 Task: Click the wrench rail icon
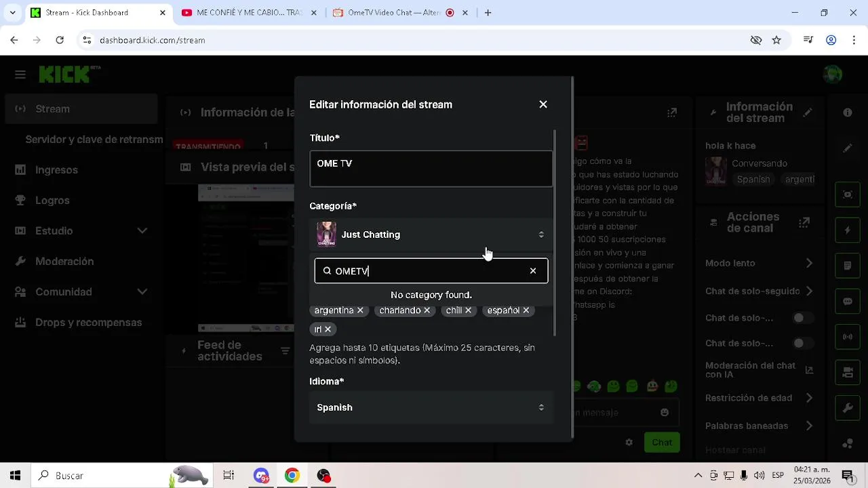[x=848, y=408]
